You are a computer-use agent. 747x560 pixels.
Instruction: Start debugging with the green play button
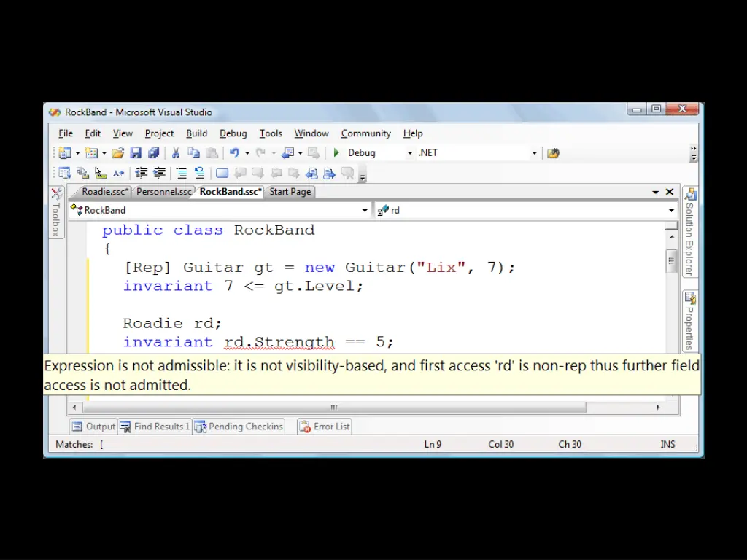[x=336, y=153]
